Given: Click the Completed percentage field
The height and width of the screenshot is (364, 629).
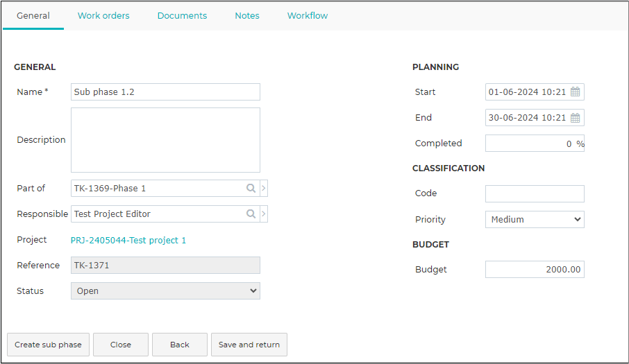Looking at the screenshot, I should click(x=535, y=144).
